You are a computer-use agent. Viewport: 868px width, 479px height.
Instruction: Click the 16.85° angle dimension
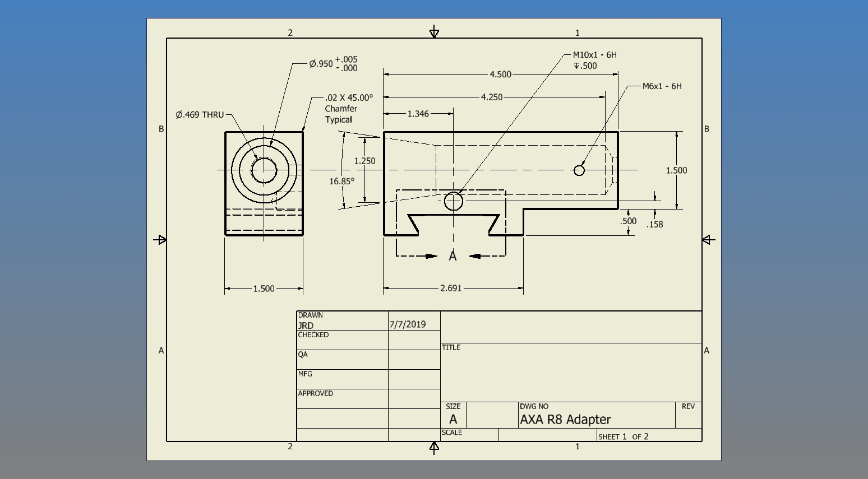[x=341, y=182]
